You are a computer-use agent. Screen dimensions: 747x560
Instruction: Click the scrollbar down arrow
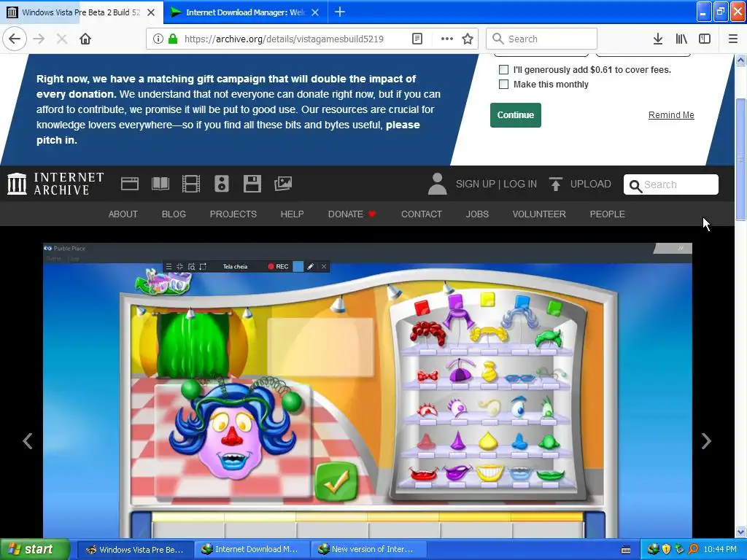741,532
